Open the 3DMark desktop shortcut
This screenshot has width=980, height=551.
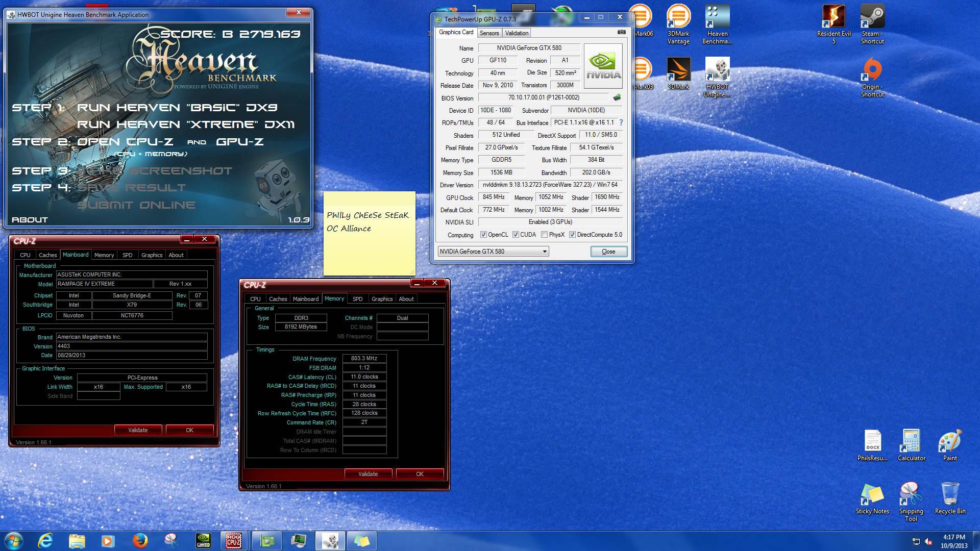click(x=678, y=73)
